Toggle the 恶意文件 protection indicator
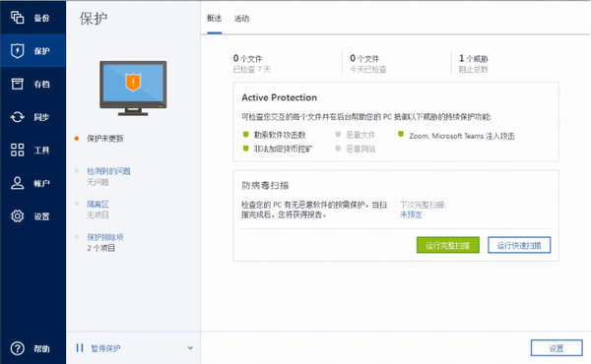Screen dimensions: 591x364 tap(338, 135)
